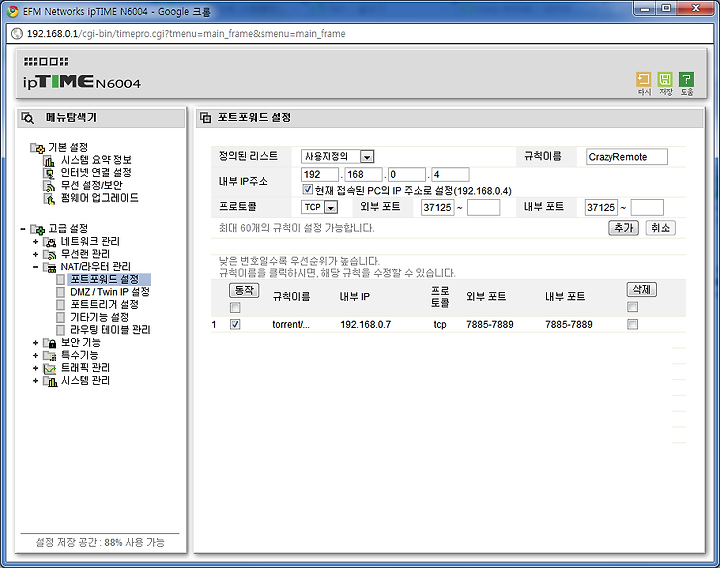The height and width of the screenshot is (568, 720).
Task: Toggle 현재 접속된 PC의 IP 주소로 설정 checkbox
Action: tap(307, 189)
